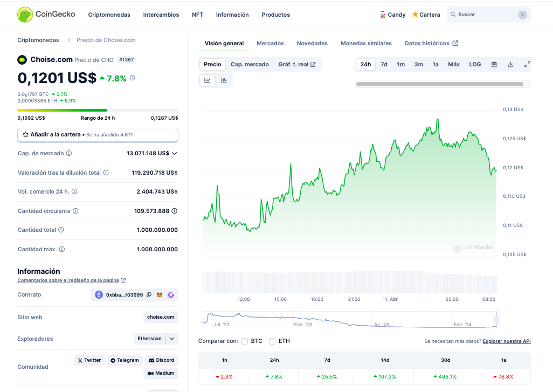The image size is (553, 392).
Task: Click info icon next to 109.573.888 value
Action: click(174, 211)
